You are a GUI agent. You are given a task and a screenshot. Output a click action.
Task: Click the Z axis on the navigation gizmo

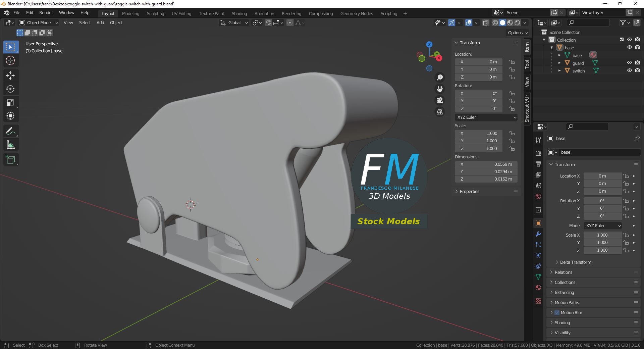pos(429,44)
